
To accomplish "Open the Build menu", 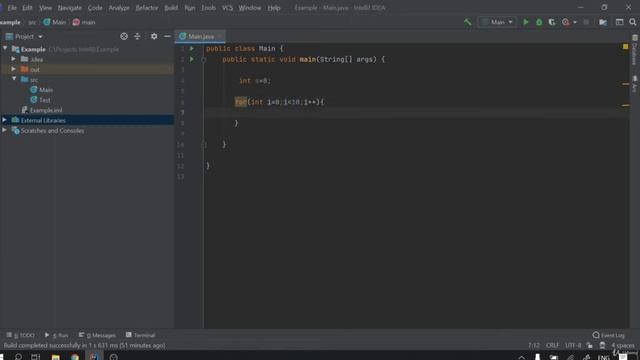I will 171,8.
